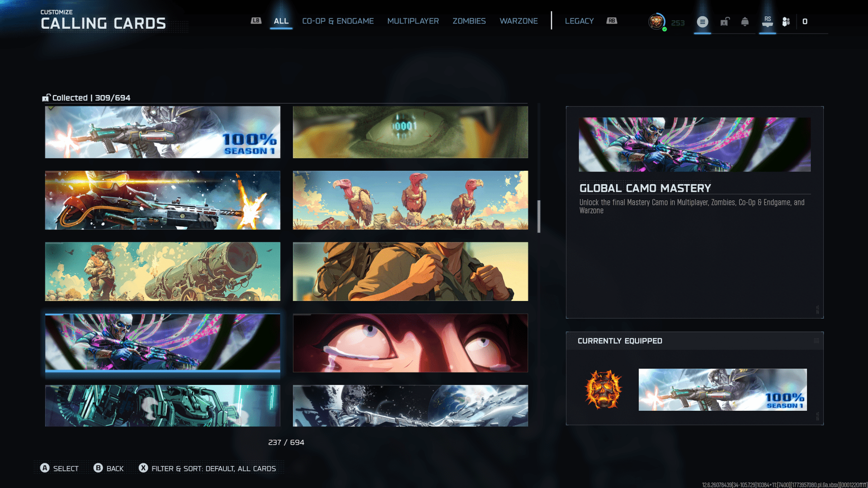Switch to the Zombies tab
The height and width of the screenshot is (488, 868).
tap(469, 21)
